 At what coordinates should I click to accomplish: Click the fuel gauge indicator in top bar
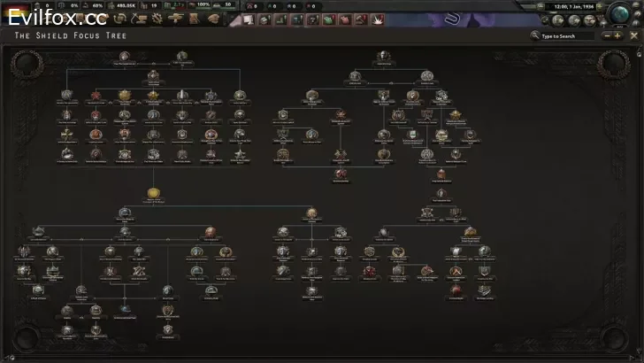[x=175, y=5]
